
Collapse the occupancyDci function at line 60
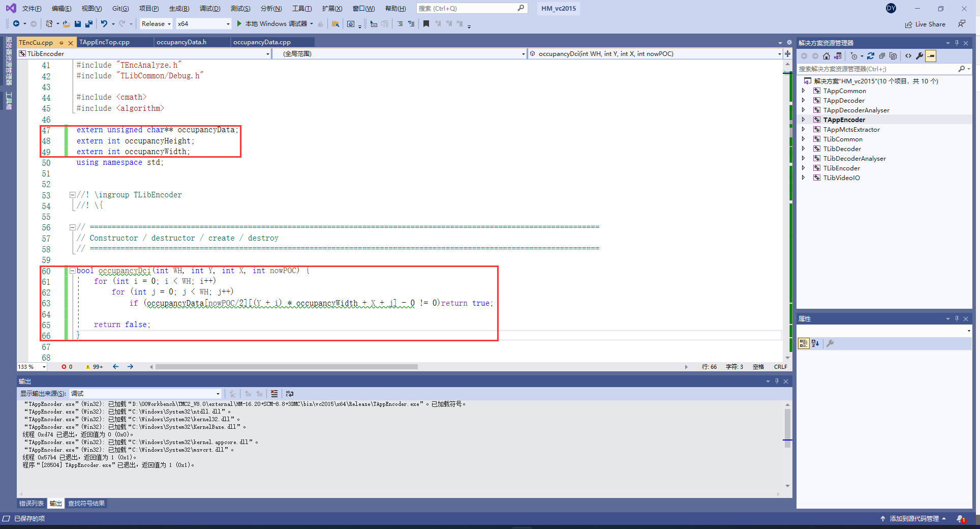[72, 271]
